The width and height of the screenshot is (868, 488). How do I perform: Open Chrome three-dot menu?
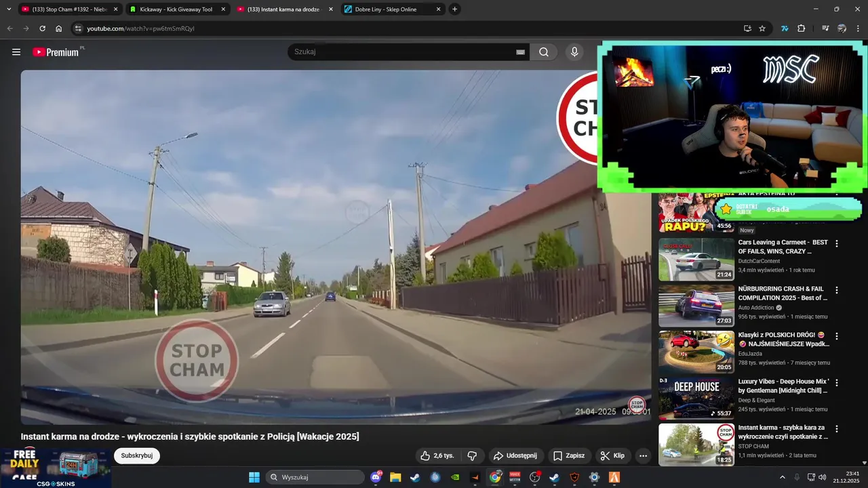coord(859,28)
